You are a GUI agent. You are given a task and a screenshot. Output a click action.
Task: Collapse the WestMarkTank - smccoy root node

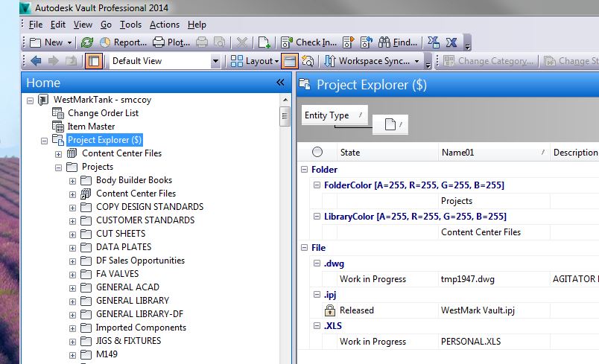31,100
